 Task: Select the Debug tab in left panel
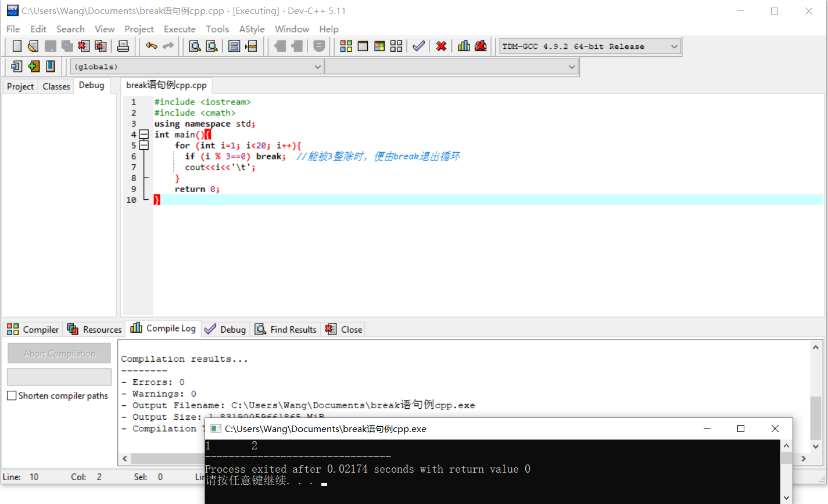[92, 85]
